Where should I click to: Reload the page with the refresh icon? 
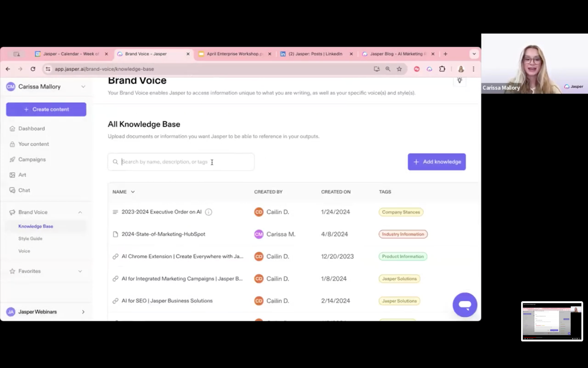[x=33, y=69]
